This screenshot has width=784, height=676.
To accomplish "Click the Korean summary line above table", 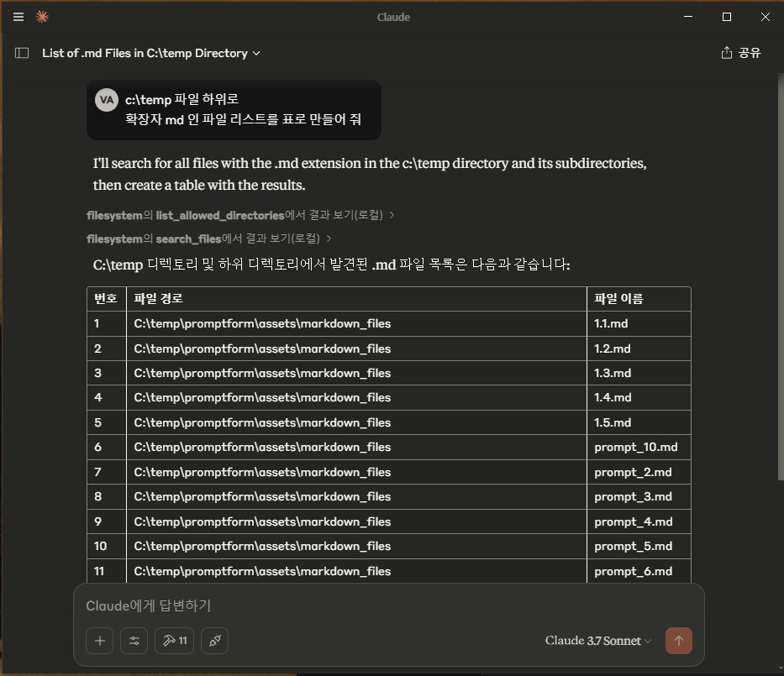I will coord(332,265).
